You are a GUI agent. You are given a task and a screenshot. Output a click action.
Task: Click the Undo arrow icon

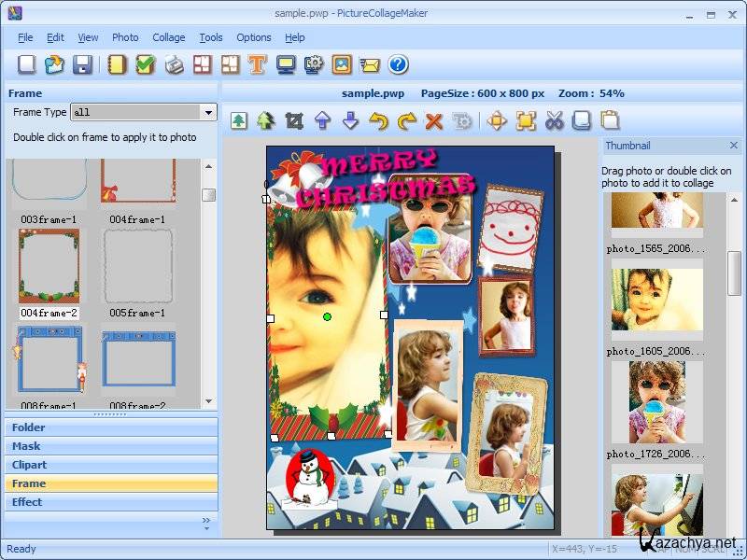(377, 120)
